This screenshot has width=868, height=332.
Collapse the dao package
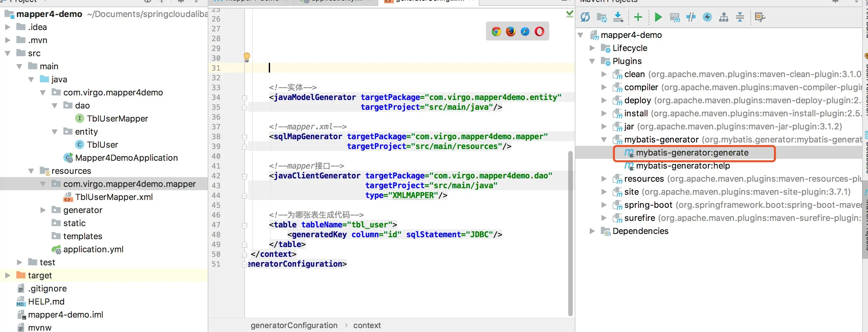click(55, 106)
